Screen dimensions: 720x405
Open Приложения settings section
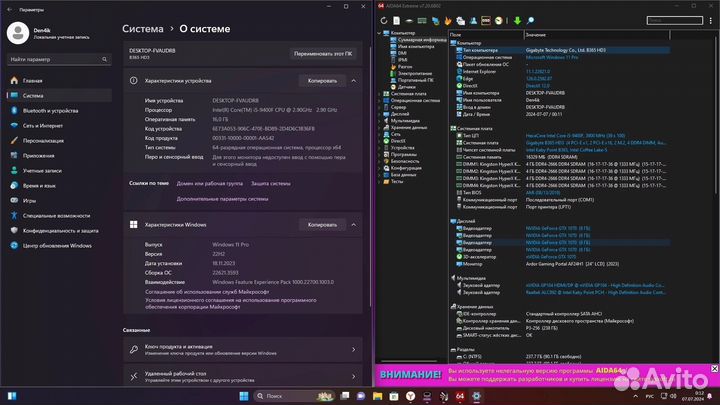[59, 156]
